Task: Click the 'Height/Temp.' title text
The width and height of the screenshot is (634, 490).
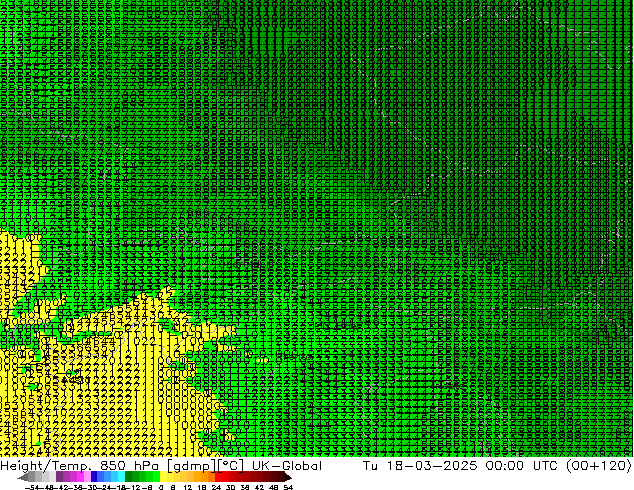Action: (46, 466)
